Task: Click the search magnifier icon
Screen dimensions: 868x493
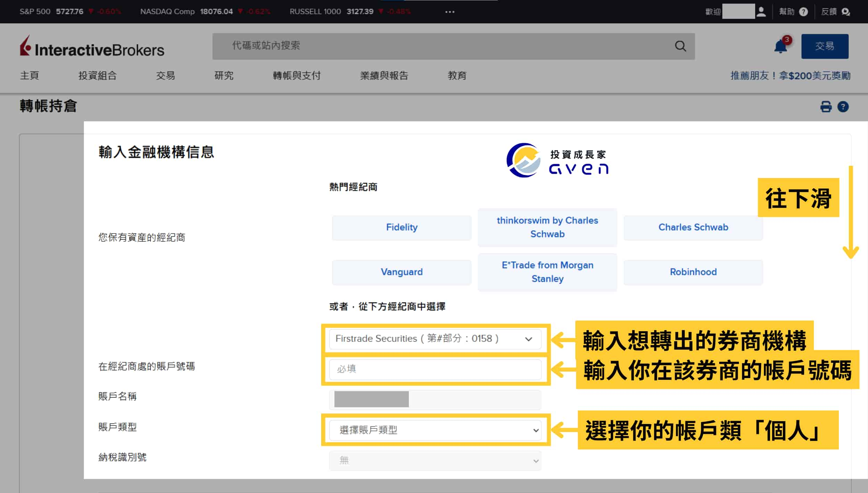Action: (x=681, y=46)
